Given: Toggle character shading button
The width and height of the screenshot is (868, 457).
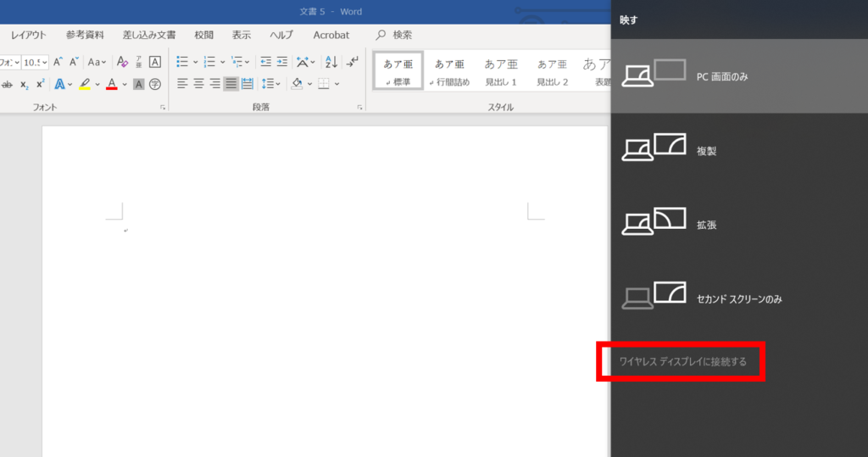Looking at the screenshot, I should tap(138, 84).
